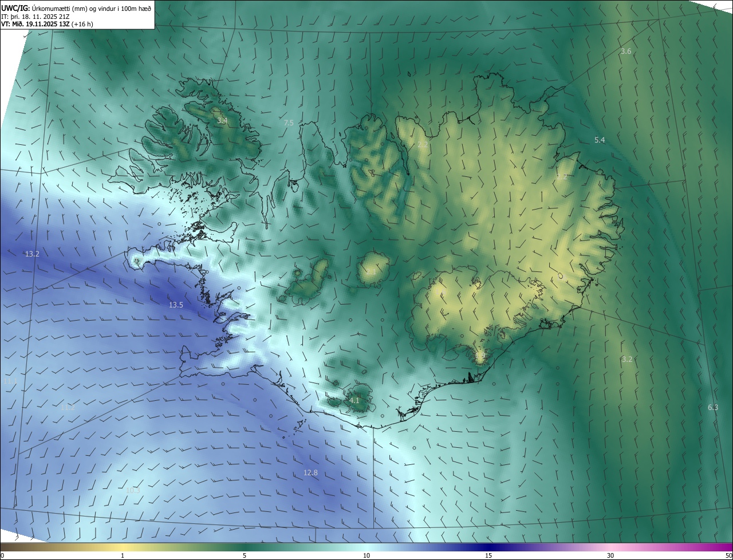Click the 2.1 value label on the glacier
The image size is (733, 560).
click(372, 272)
